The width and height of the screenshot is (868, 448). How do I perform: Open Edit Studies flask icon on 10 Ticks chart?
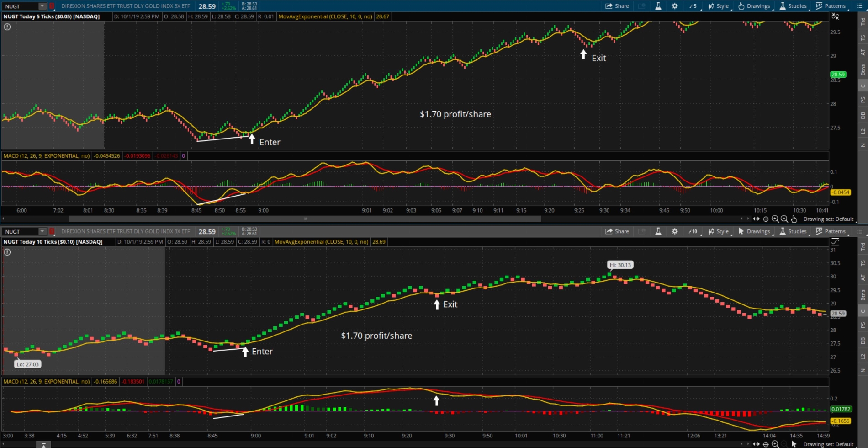(x=658, y=231)
